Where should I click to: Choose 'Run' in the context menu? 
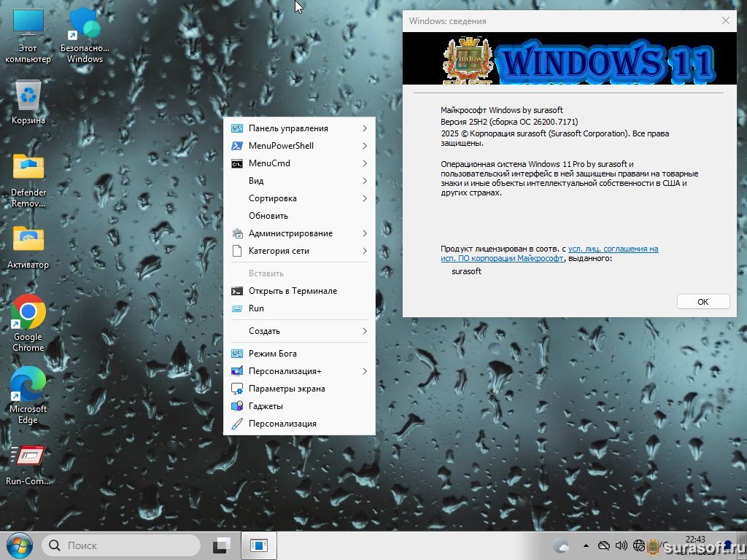(299, 308)
